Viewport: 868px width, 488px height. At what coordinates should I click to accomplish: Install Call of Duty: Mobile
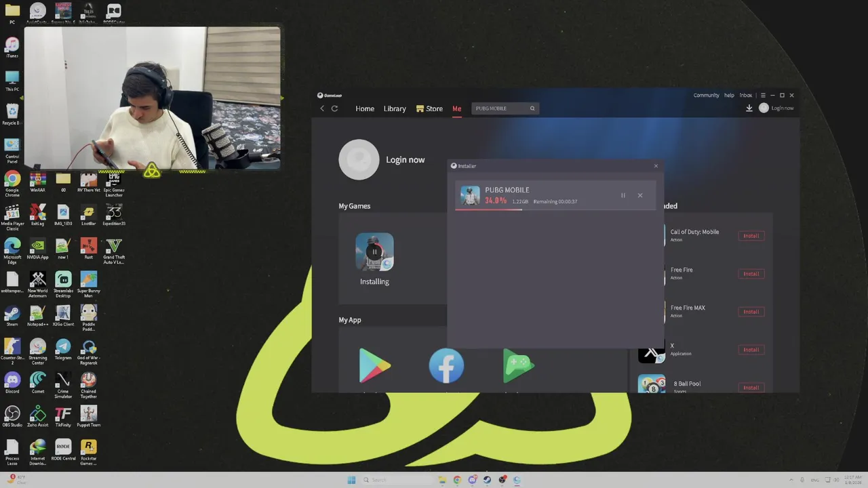pos(751,236)
